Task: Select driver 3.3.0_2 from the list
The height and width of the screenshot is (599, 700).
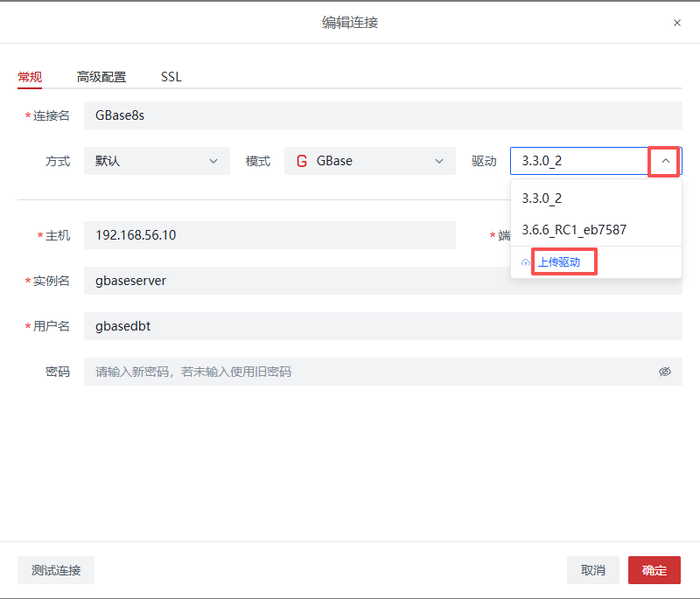Action: click(x=596, y=199)
